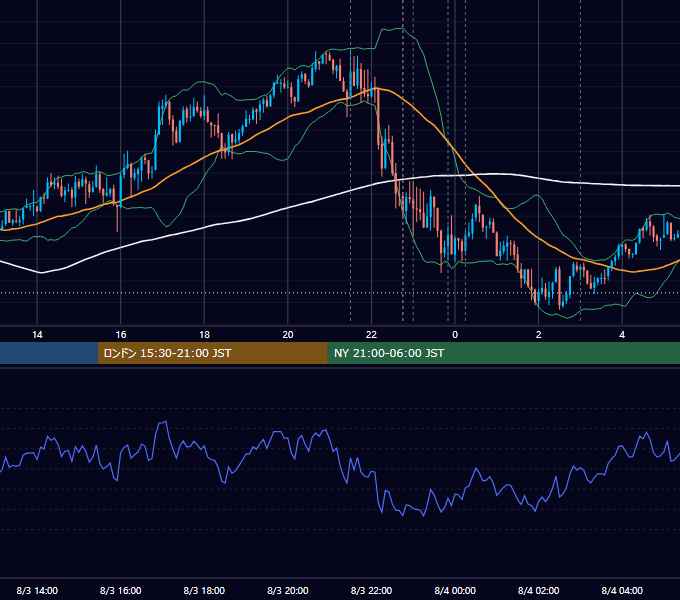680x600 pixels.
Task: Click the blue session bar before London
Action: (49, 353)
